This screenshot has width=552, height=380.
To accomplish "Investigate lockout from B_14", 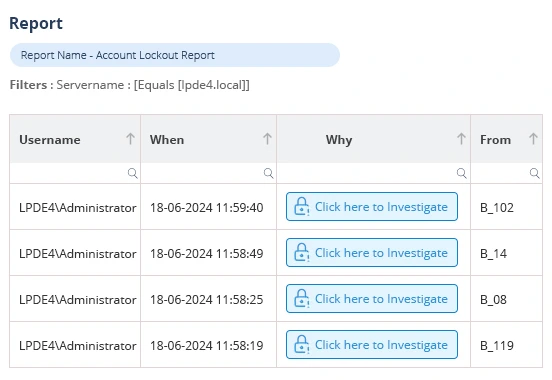I will 372,253.
